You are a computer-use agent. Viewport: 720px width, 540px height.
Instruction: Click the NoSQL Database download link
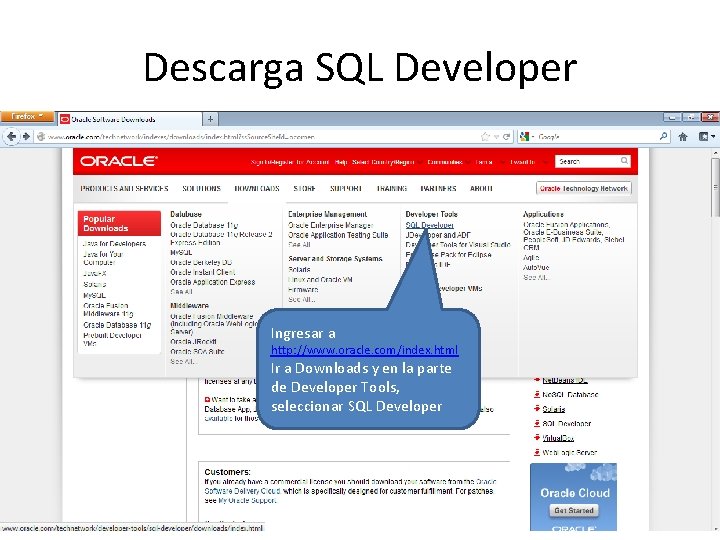click(570, 394)
